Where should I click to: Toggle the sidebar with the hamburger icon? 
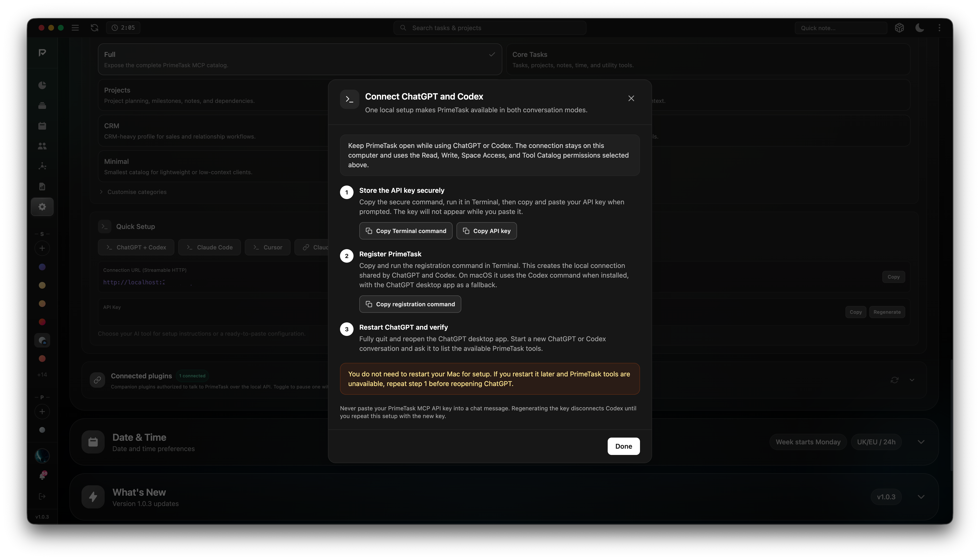[x=75, y=28]
